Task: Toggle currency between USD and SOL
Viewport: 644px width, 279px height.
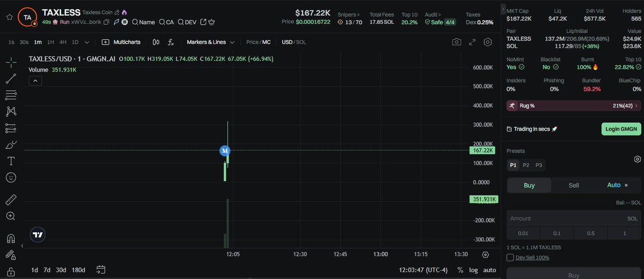Action: coord(294,42)
